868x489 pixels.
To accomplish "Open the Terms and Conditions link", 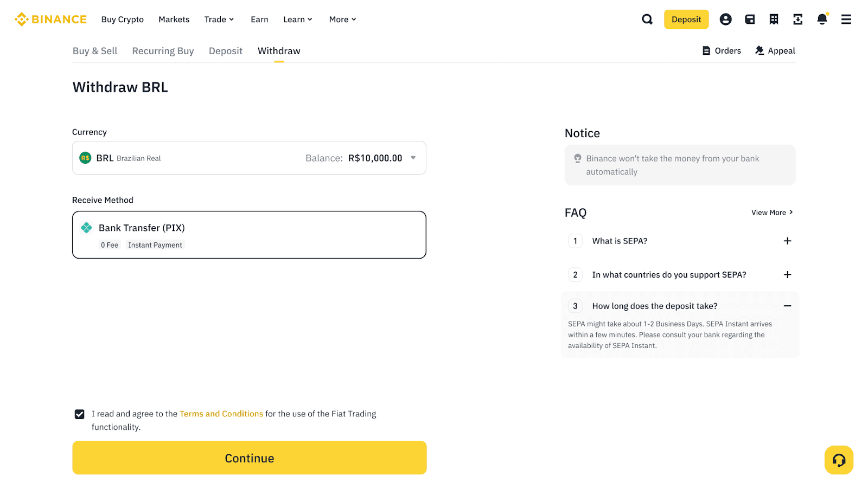I will [221, 414].
